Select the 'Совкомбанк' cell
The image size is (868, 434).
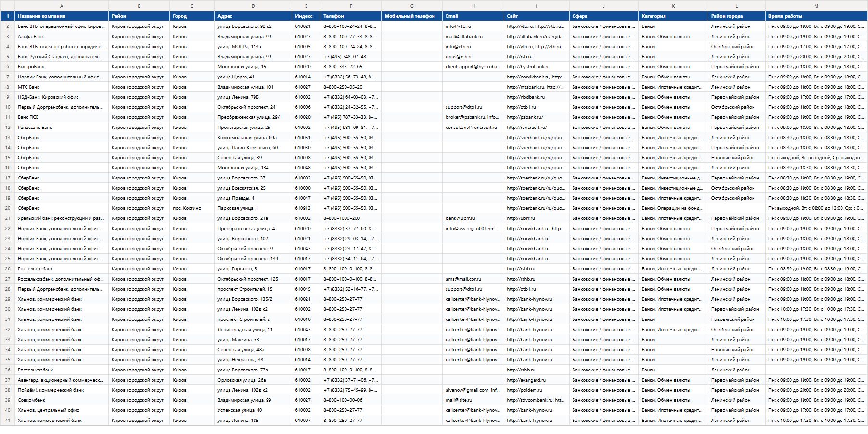pos(62,400)
